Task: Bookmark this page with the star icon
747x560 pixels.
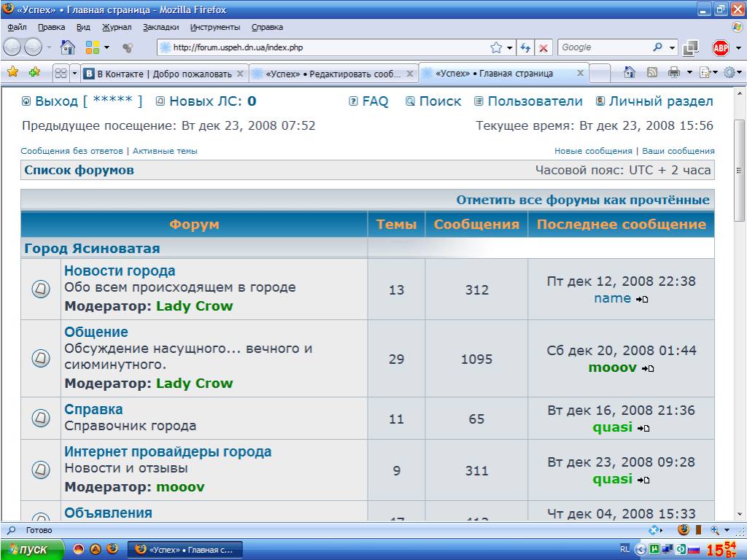Action: coord(496,47)
